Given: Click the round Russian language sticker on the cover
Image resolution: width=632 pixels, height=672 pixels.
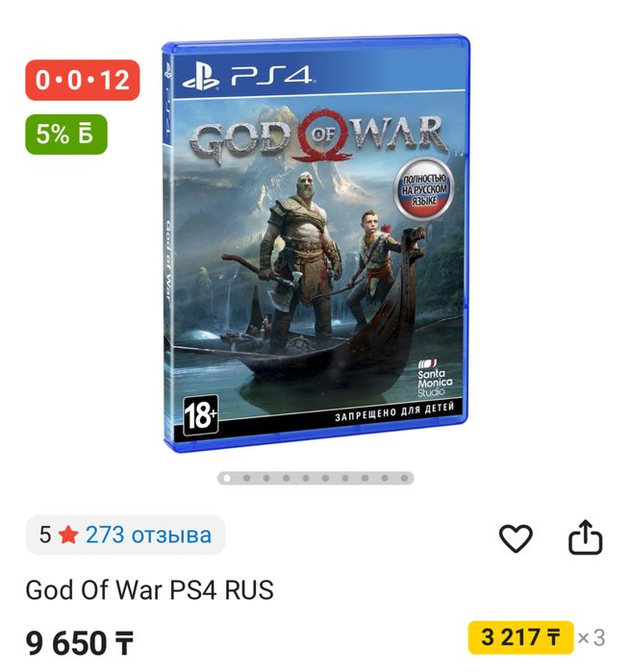Looking at the screenshot, I should tap(423, 188).
